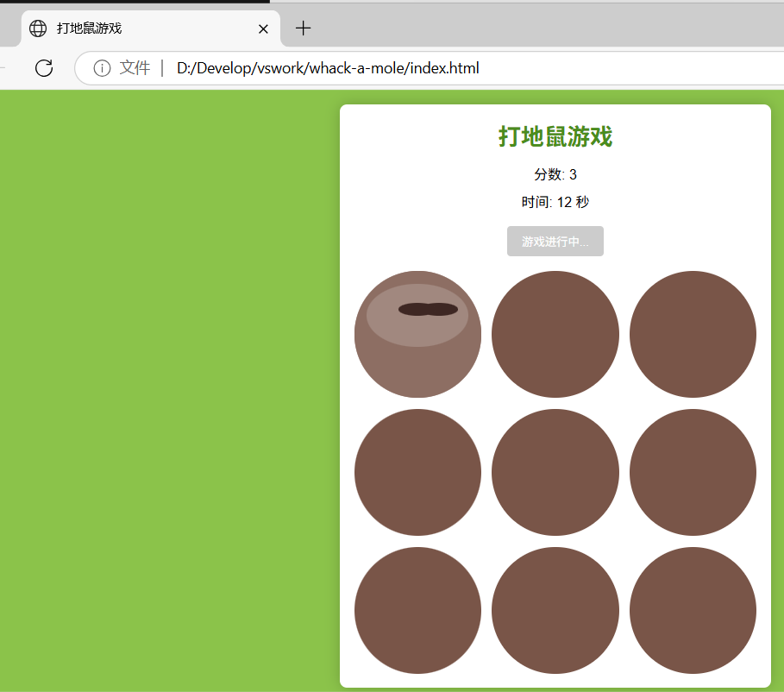
Task: Open a new browser tab
Action: coord(303,28)
